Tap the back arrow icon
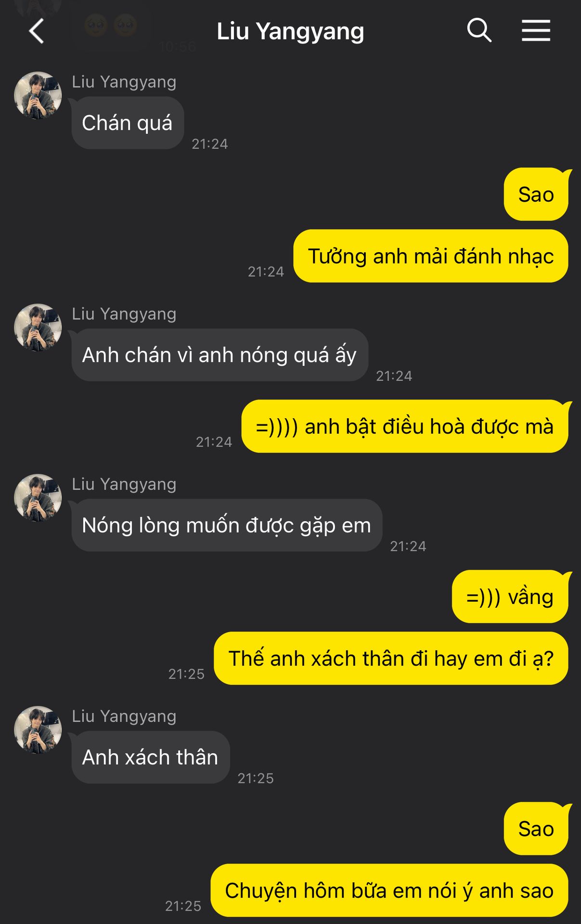The height and width of the screenshot is (924, 581). (x=37, y=31)
